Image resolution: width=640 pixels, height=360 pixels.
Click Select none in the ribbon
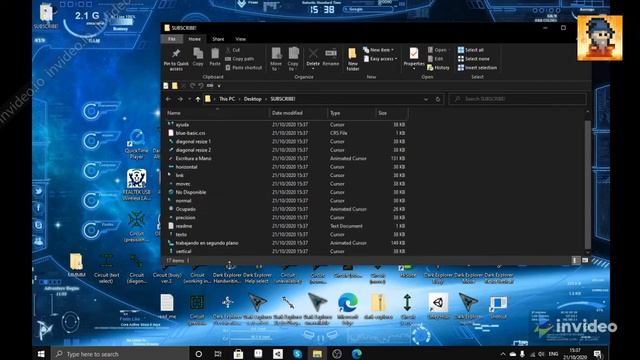pos(473,59)
